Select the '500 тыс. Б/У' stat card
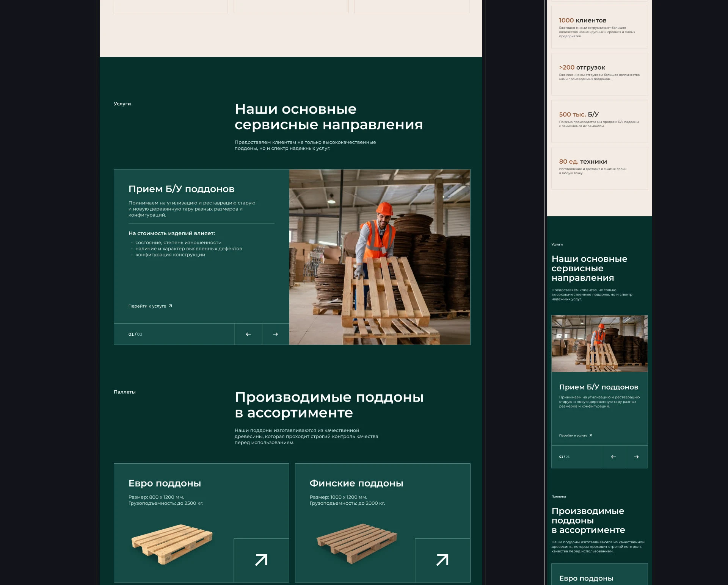 (599, 121)
